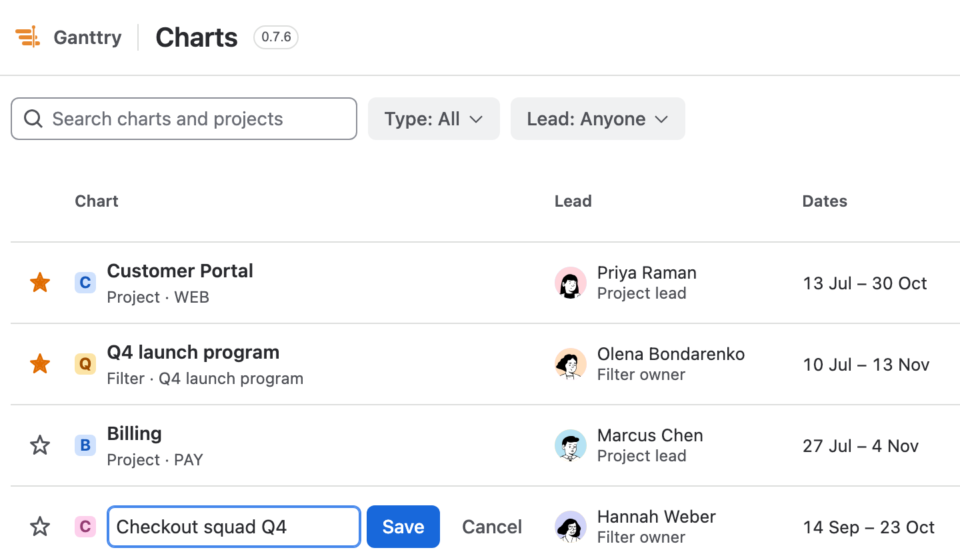Click the name Hannah Weber

click(x=657, y=517)
